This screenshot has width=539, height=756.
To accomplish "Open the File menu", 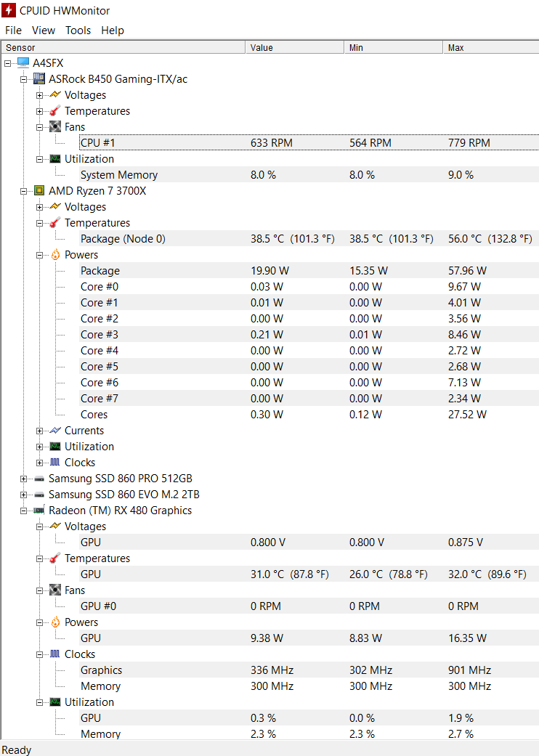I will [x=14, y=31].
